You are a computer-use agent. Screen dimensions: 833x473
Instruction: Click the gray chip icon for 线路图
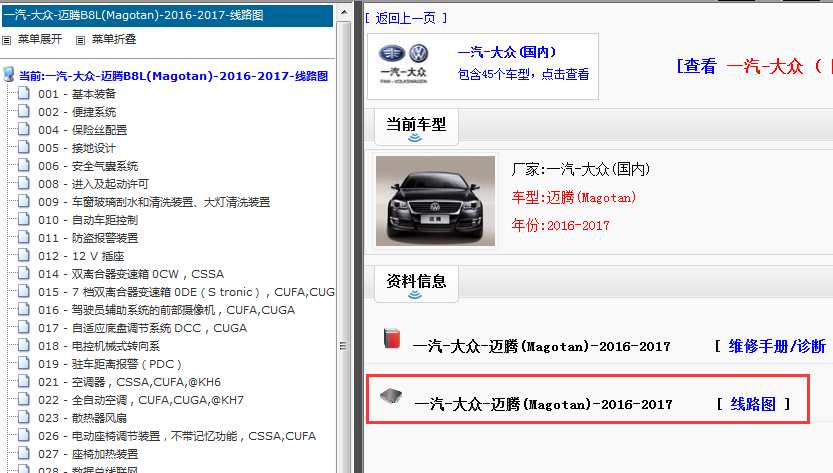tap(391, 395)
